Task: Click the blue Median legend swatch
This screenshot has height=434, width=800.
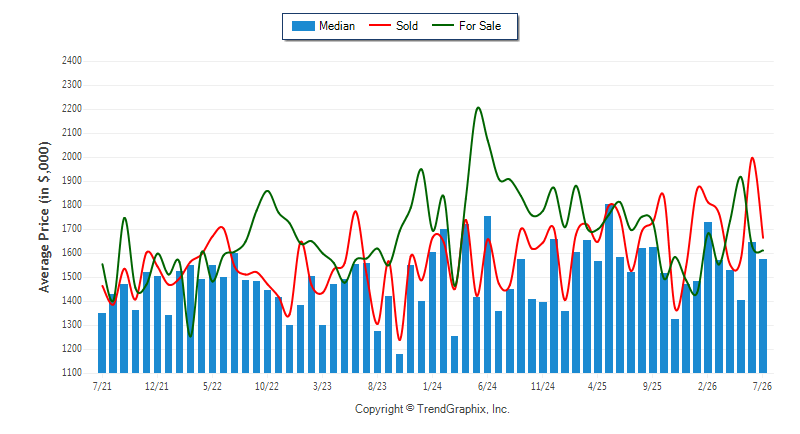Action: (x=303, y=26)
